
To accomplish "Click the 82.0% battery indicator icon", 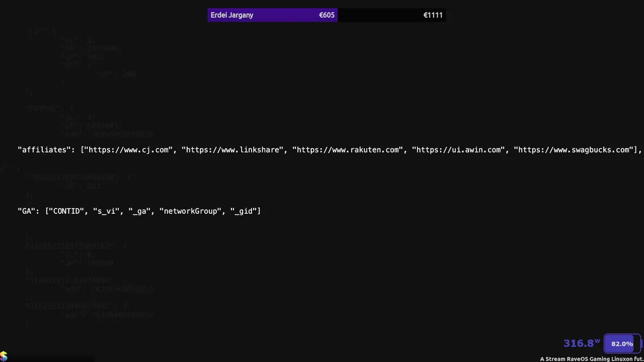I will [622, 344].
